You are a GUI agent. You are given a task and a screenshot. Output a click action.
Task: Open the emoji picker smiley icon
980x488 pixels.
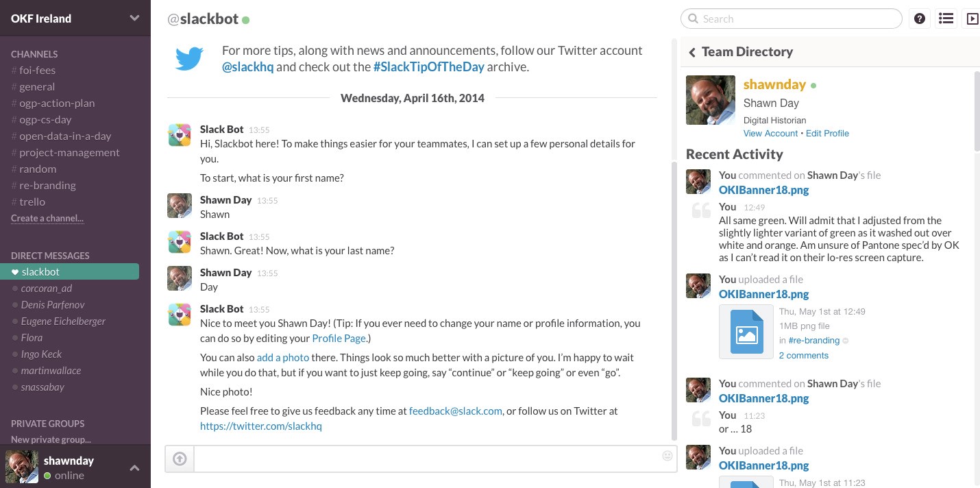pos(667,456)
